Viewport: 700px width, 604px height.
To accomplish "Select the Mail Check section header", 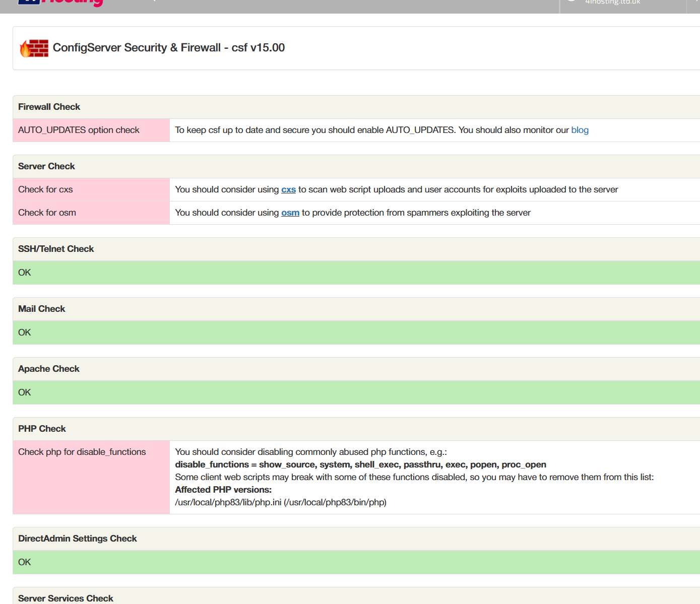I will (x=356, y=309).
